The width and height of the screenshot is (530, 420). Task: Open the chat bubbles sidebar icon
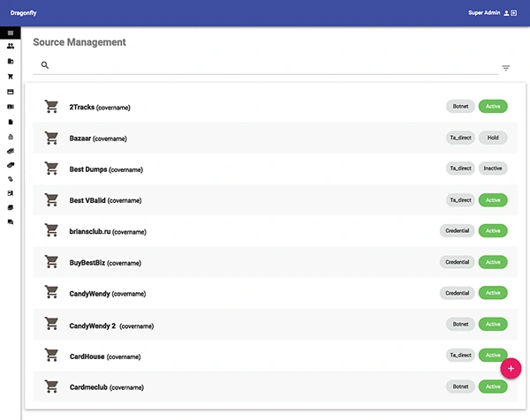coord(11,221)
